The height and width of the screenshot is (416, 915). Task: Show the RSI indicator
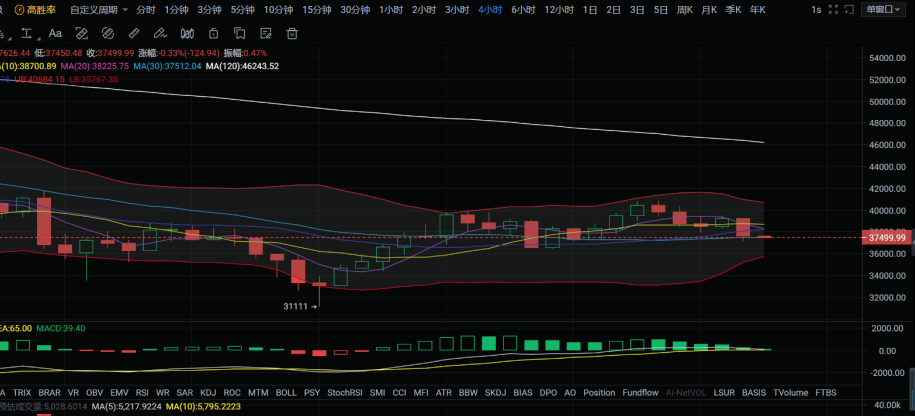click(x=142, y=393)
